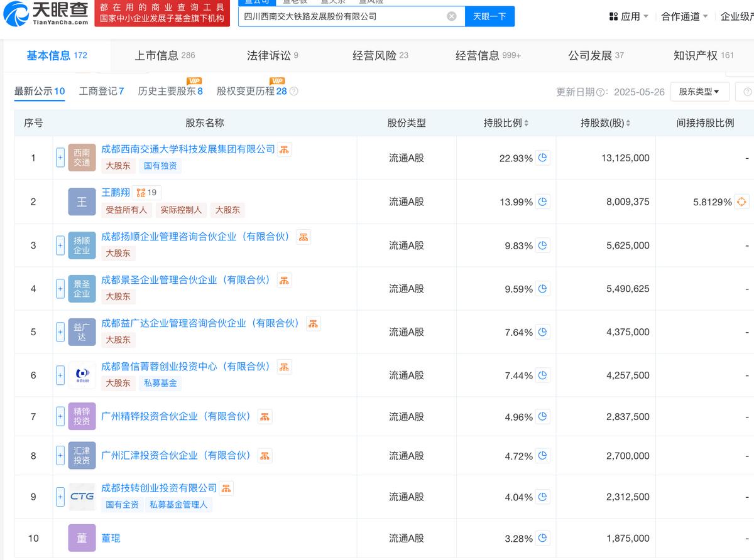Expand row 6 成都鲁信菁蓉 plus button

pos(60,375)
